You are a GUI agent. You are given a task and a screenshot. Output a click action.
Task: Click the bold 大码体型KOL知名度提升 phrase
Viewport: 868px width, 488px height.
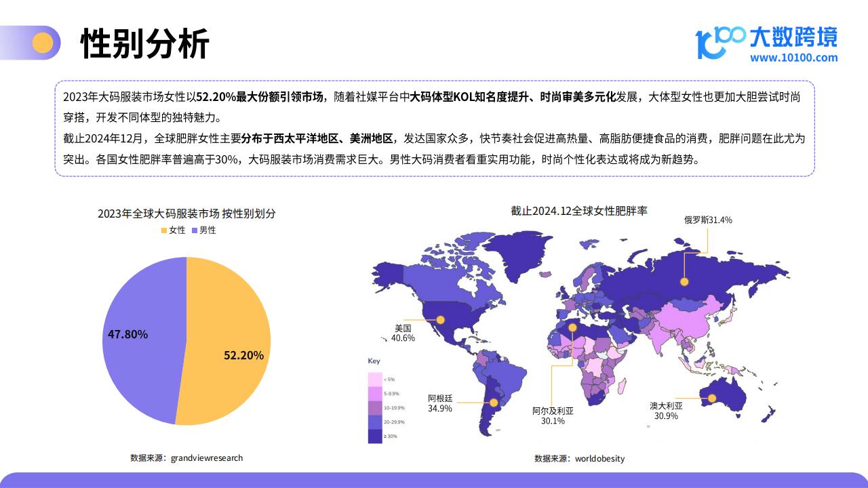[469, 96]
